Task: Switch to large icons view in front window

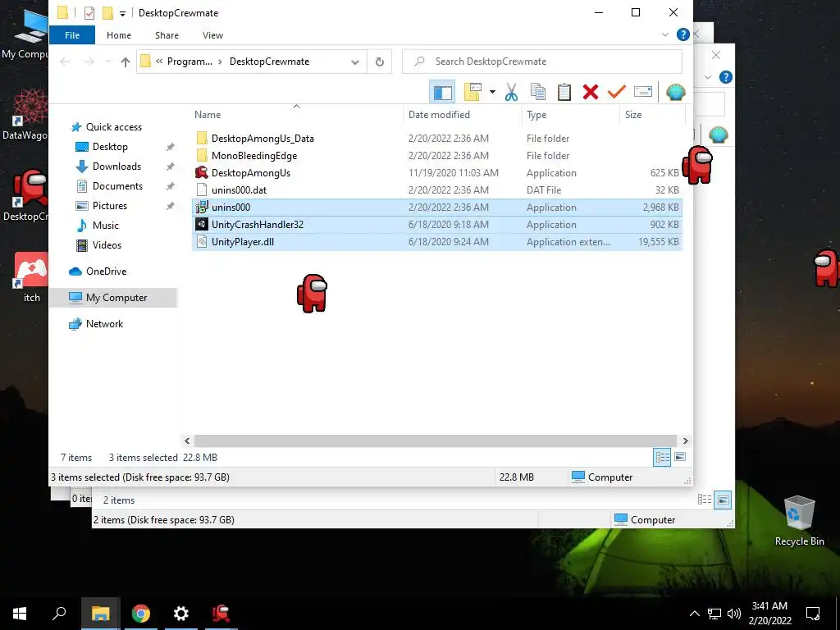Action: click(x=680, y=458)
